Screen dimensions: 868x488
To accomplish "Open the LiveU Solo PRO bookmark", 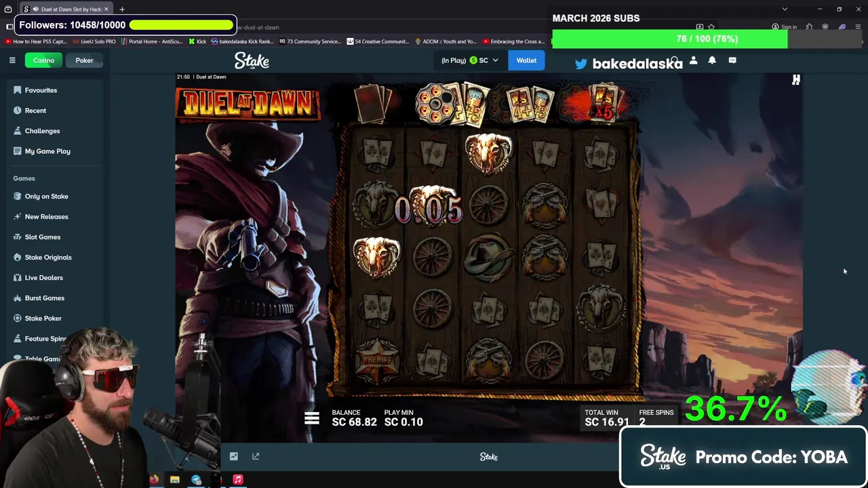I will (x=94, y=41).
